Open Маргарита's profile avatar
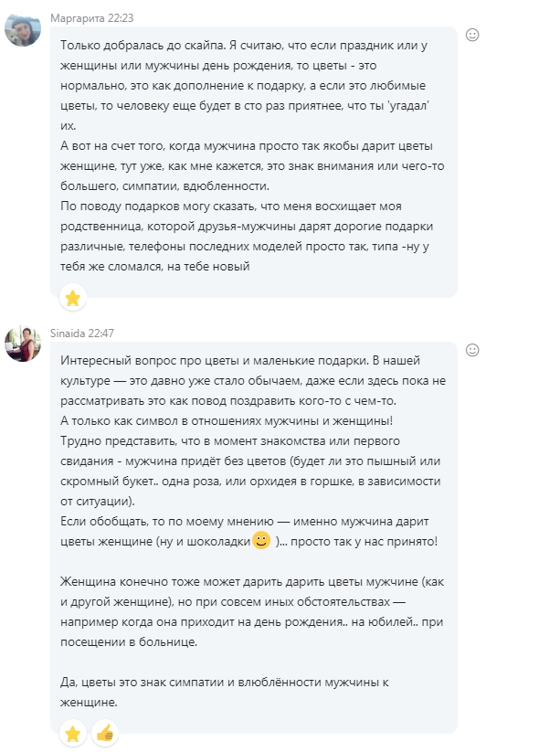The image size is (560, 752). pyautogui.click(x=23, y=30)
